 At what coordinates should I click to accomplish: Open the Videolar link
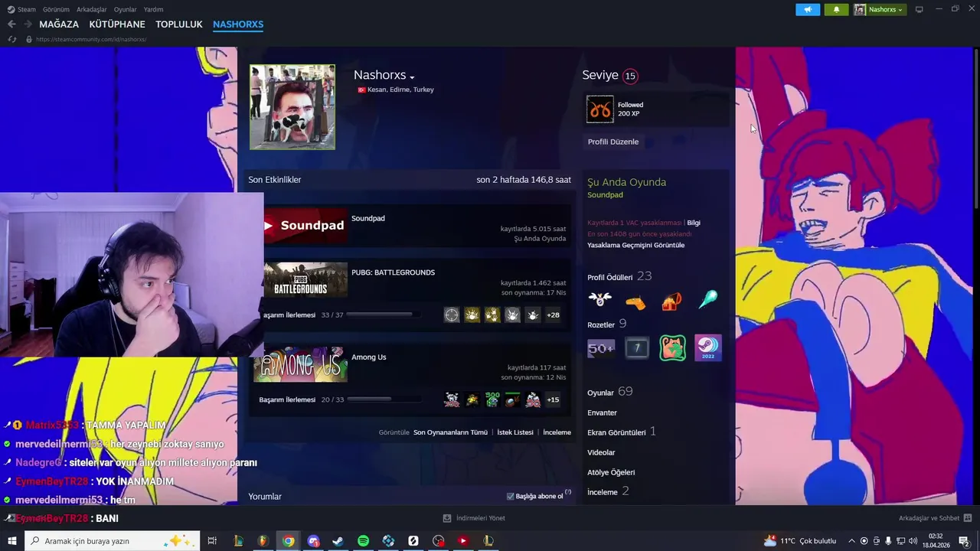pyautogui.click(x=601, y=452)
